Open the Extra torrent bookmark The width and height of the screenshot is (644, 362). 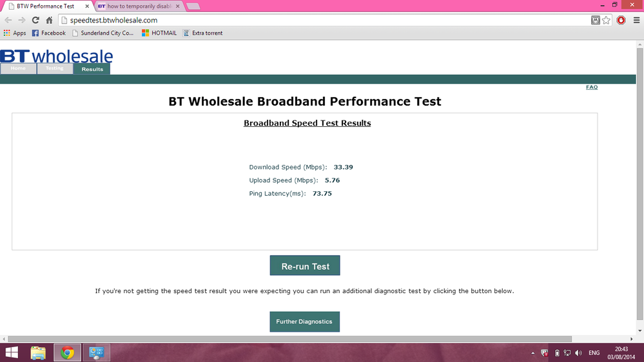click(203, 33)
